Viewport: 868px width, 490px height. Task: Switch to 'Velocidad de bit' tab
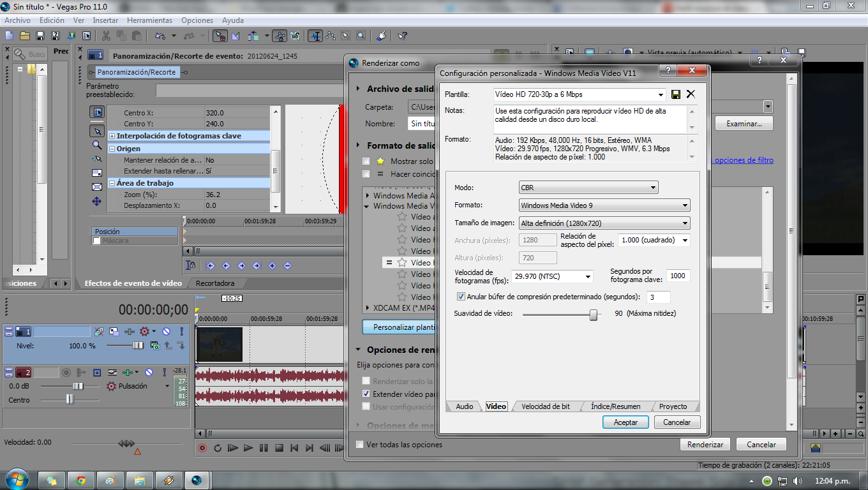546,406
